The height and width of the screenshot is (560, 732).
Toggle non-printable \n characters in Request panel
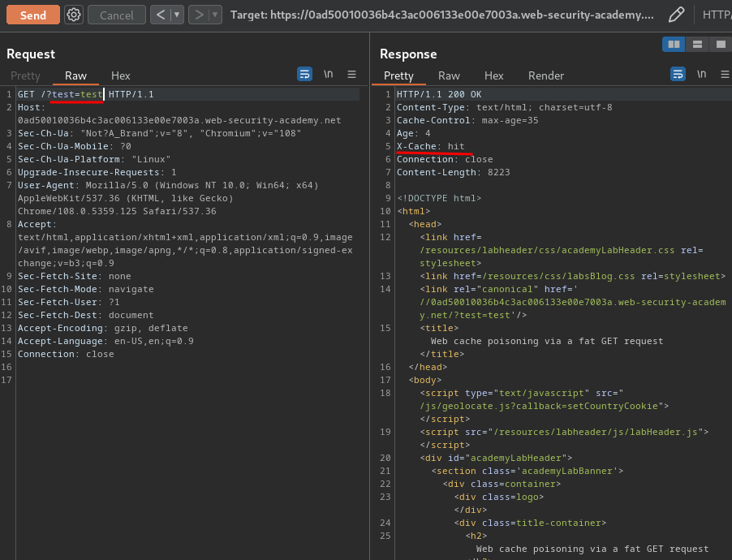(x=329, y=74)
